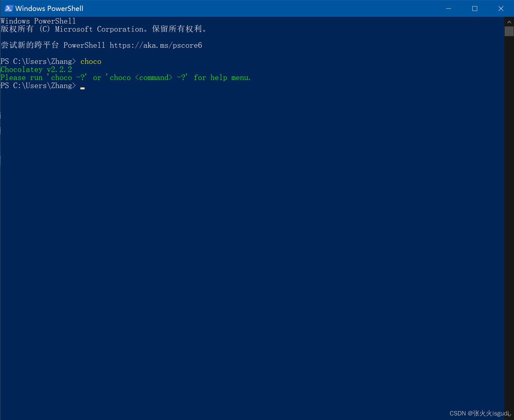Click the 'Please run choco -?' help line
This screenshot has width=514, height=420.
pos(126,78)
